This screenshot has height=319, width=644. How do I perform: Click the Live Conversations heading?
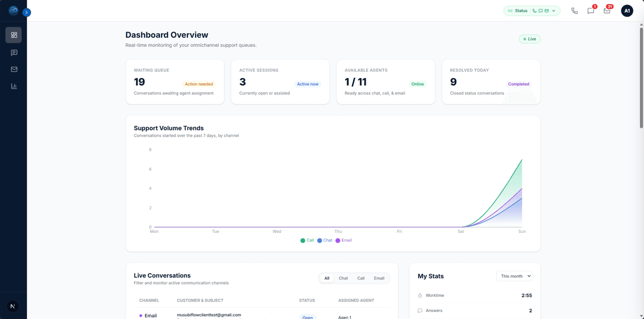point(162,276)
